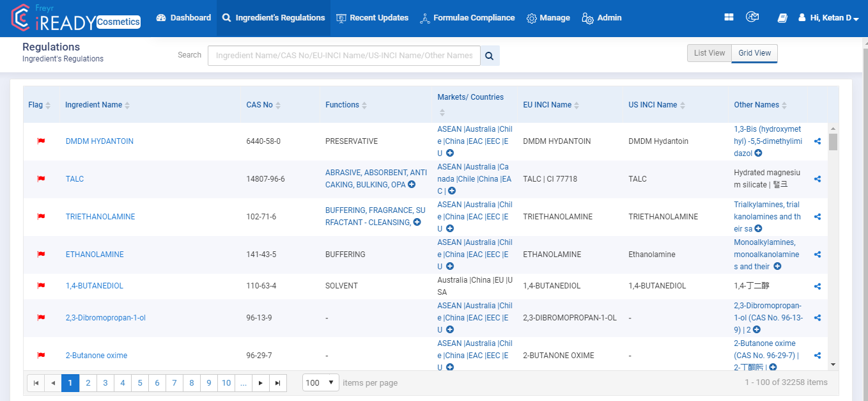Expand more markets for TRIETHANOLAMINE row

(x=450, y=228)
